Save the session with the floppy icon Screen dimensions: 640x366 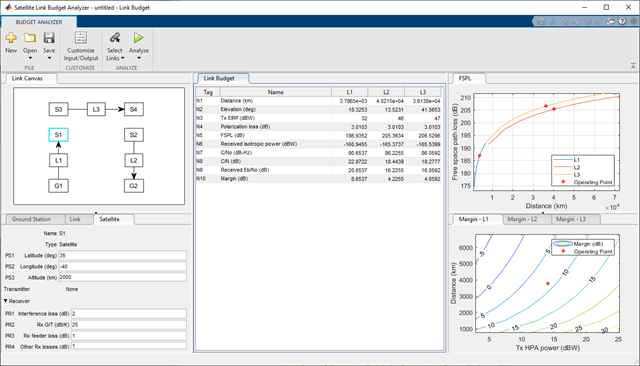click(x=49, y=38)
